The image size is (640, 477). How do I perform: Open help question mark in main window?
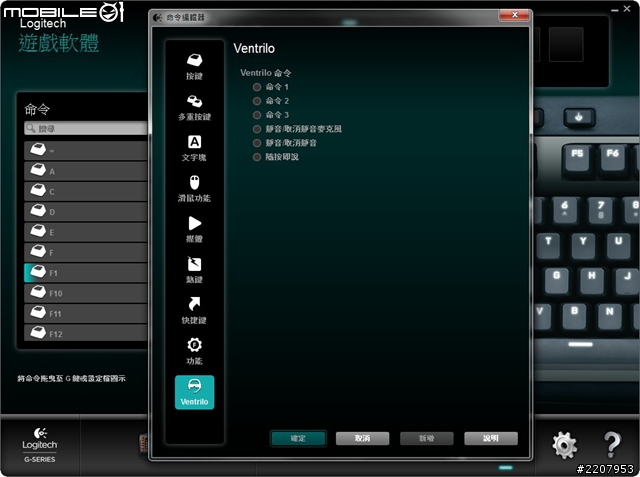click(x=612, y=445)
